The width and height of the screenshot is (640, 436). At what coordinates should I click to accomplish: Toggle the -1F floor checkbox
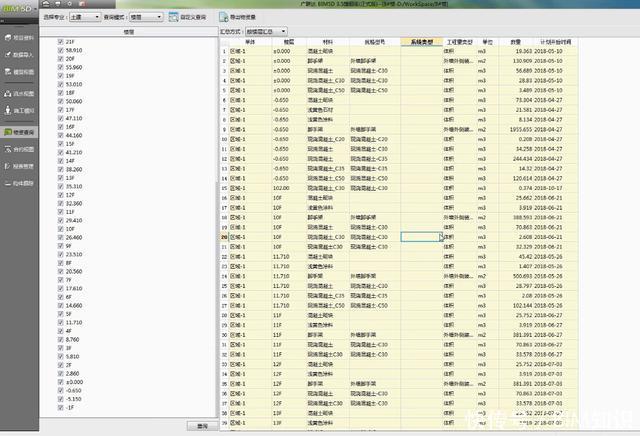pyautogui.click(x=60, y=408)
